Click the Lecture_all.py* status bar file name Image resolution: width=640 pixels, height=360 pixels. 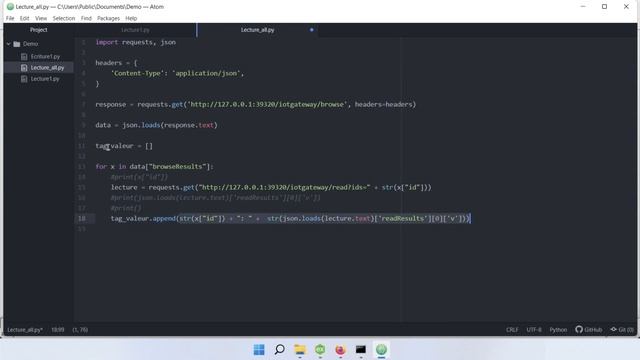(x=25, y=330)
